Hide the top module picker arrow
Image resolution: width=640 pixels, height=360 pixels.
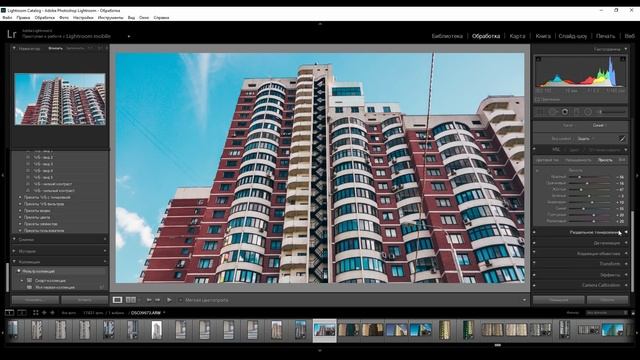(x=320, y=24)
